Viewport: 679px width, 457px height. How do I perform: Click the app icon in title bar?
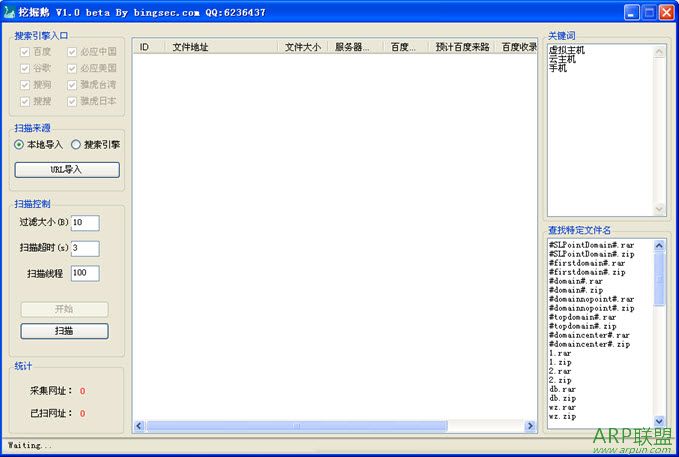click(x=10, y=12)
